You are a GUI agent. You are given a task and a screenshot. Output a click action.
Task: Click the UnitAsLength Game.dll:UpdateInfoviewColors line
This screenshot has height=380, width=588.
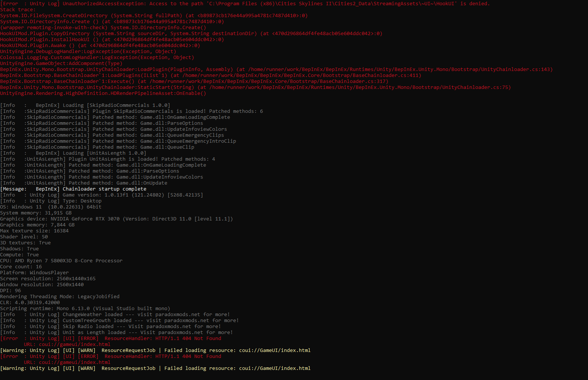point(102,177)
